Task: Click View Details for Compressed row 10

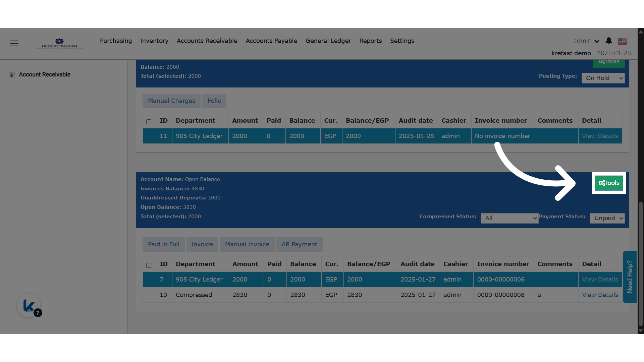Action: pos(600,295)
